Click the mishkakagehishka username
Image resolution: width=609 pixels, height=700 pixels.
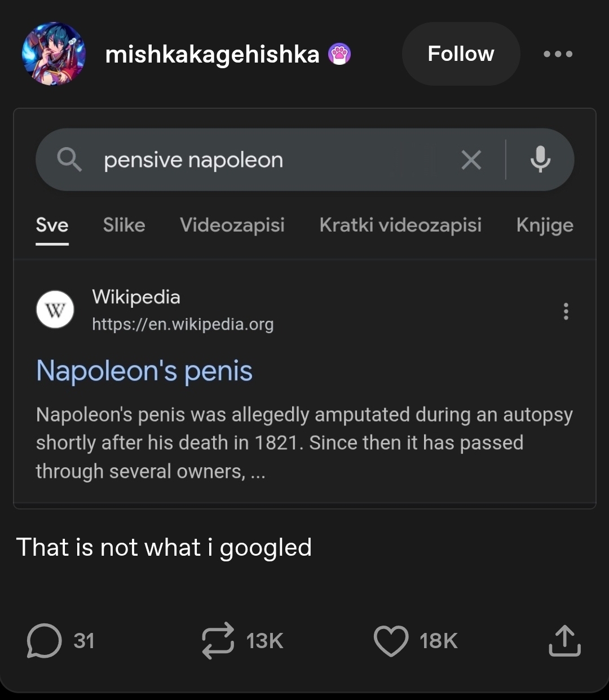212,54
